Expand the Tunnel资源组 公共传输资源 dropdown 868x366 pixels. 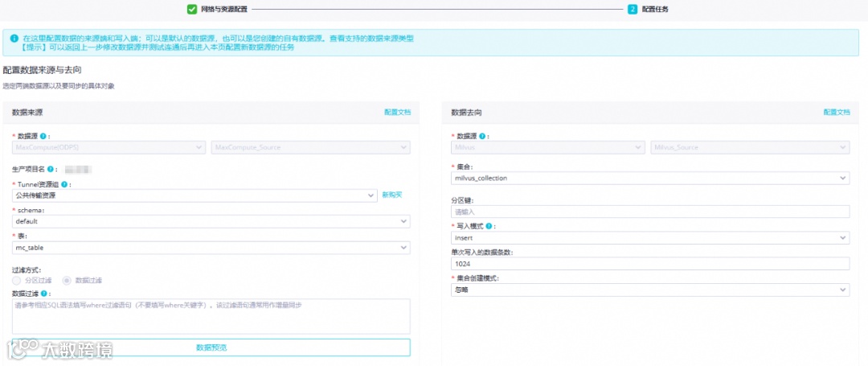pos(194,195)
